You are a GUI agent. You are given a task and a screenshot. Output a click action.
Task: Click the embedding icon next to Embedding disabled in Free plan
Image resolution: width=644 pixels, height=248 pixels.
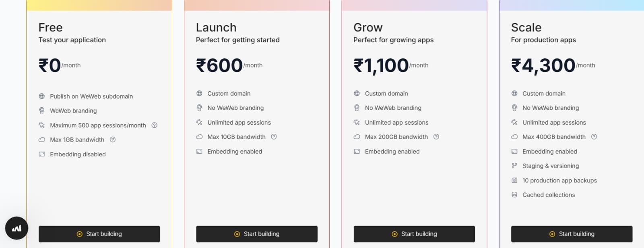42,154
